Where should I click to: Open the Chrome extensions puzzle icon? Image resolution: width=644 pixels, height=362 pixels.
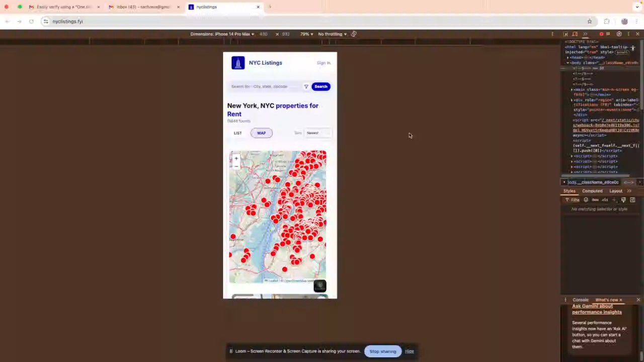[607, 22]
